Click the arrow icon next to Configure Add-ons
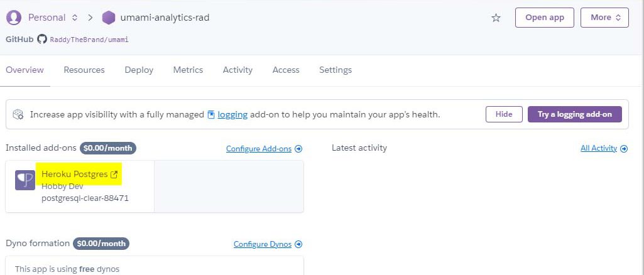This screenshot has height=275, width=644. click(298, 149)
